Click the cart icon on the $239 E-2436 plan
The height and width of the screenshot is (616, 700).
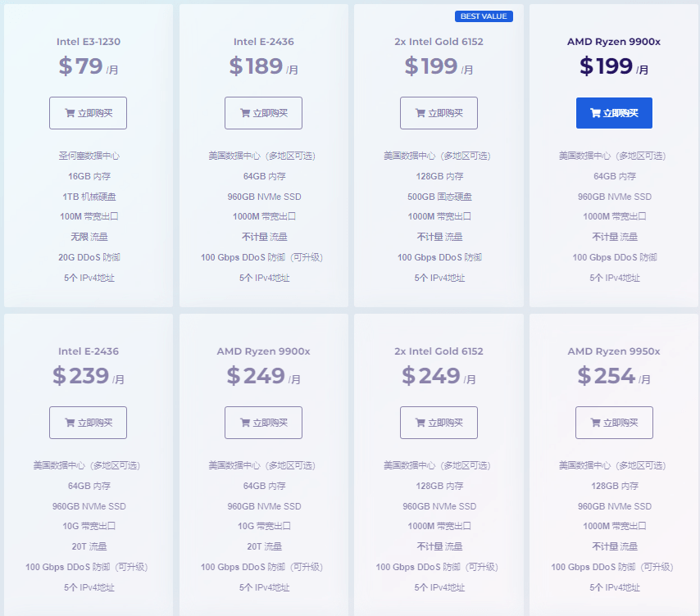(x=70, y=423)
